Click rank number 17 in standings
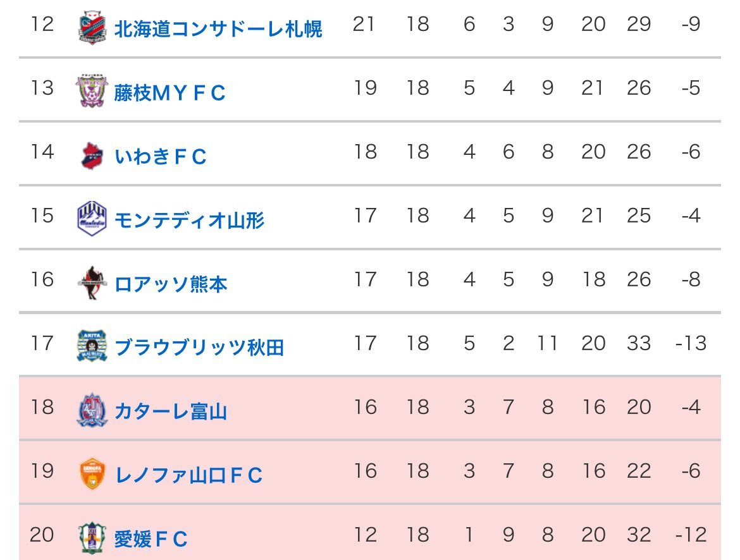 coord(42,343)
